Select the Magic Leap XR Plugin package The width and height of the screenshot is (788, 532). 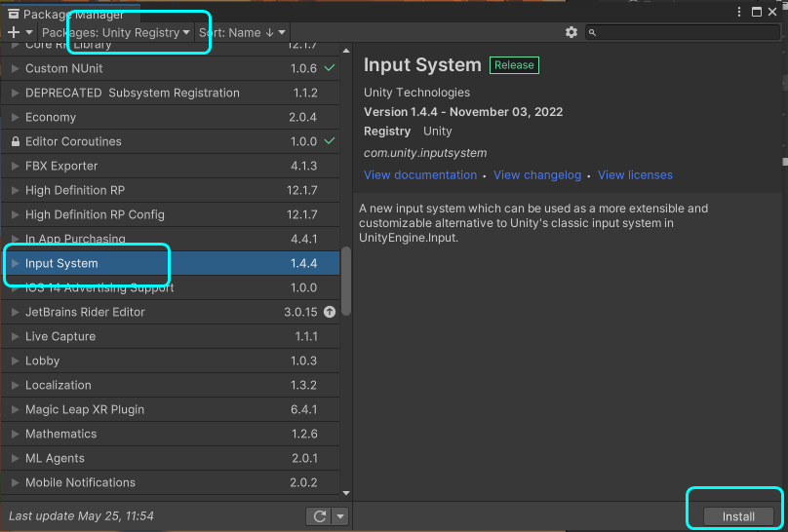pyautogui.click(x=171, y=409)
